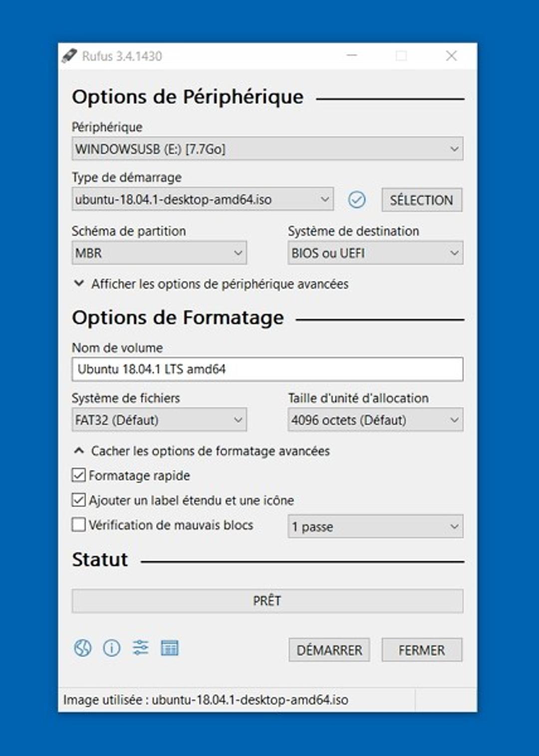Open Schéma de partition MBR dropdown
The height and width of the screenshot is (756, 539).
click(x=159, y=253)
